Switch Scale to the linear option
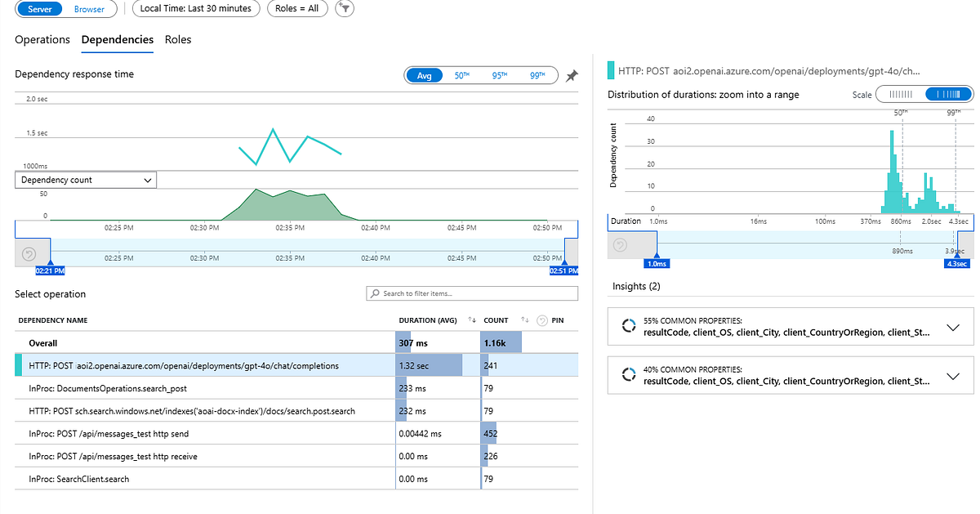The width and height of the screenshot is (980, 514). point(899,95)
